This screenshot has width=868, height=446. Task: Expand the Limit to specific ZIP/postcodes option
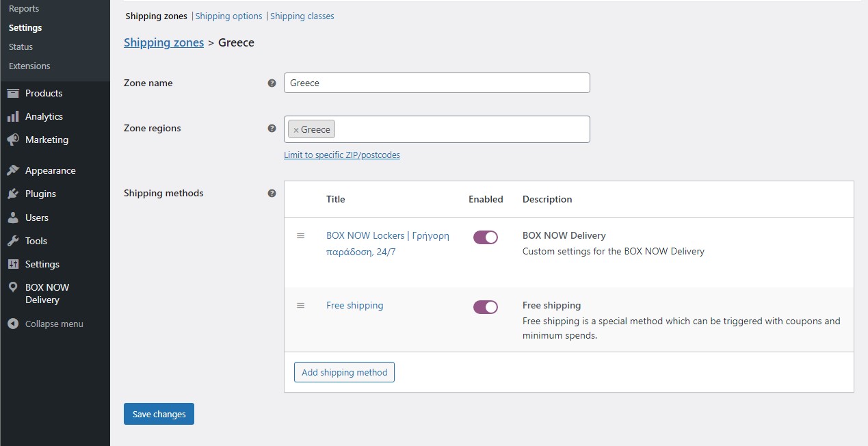point(341,155)
